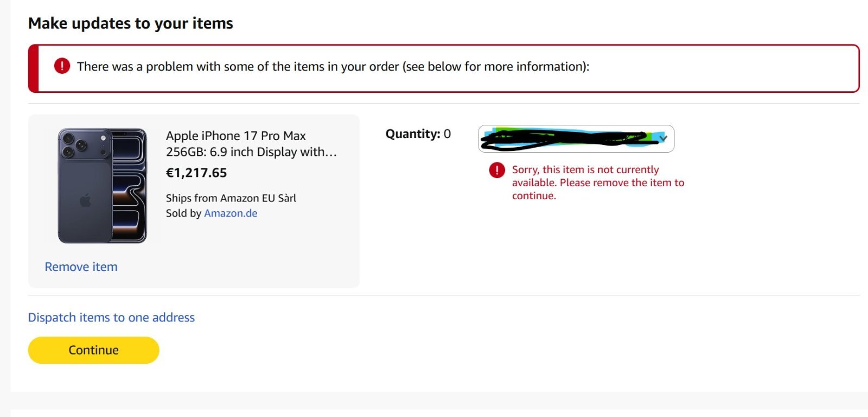Viewport: 868px width, 417px height.
Task: Click the red alert icon beside the unavailable message
Action: pos(497,170)
